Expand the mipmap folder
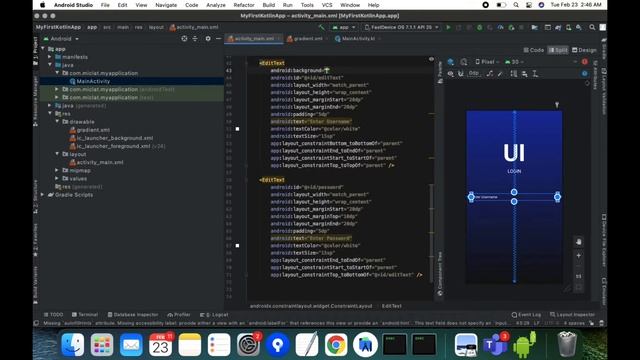Viewport: 640px width, 360px height. 57,170
